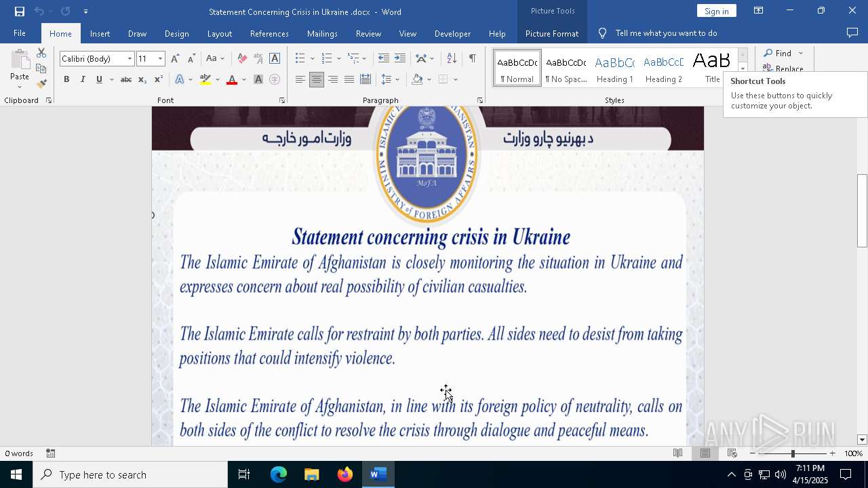
Task: Open the line spacing dropdown
Action: (391, 79)
